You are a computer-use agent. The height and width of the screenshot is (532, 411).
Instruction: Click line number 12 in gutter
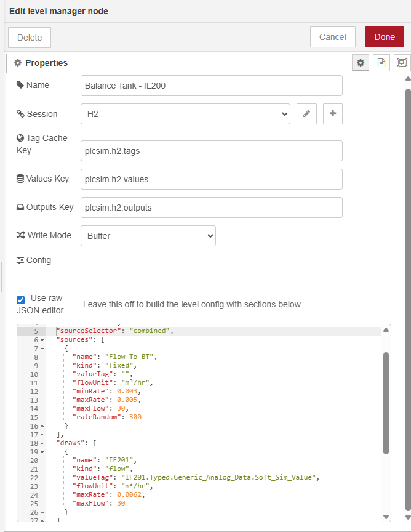tap(34, 392)
